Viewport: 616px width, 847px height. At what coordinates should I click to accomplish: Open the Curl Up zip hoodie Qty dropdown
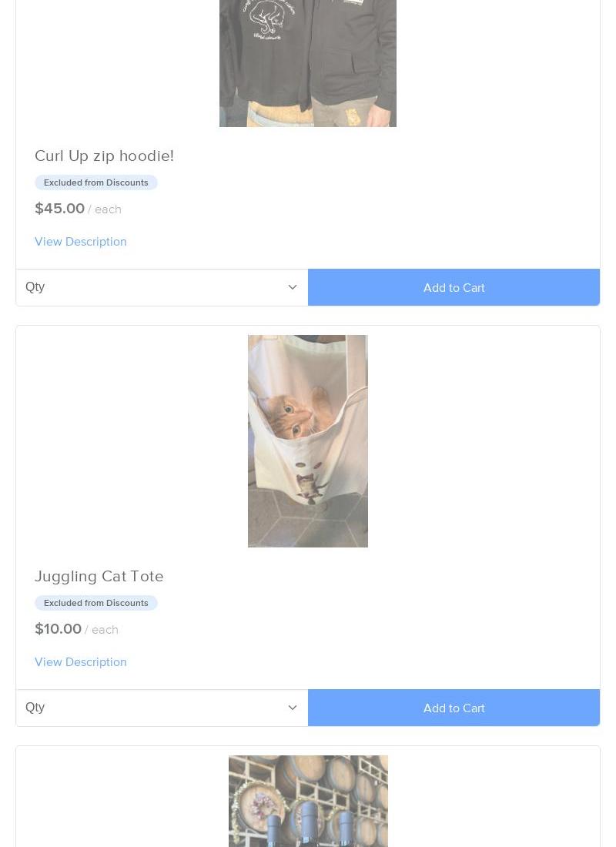(162, 287)
